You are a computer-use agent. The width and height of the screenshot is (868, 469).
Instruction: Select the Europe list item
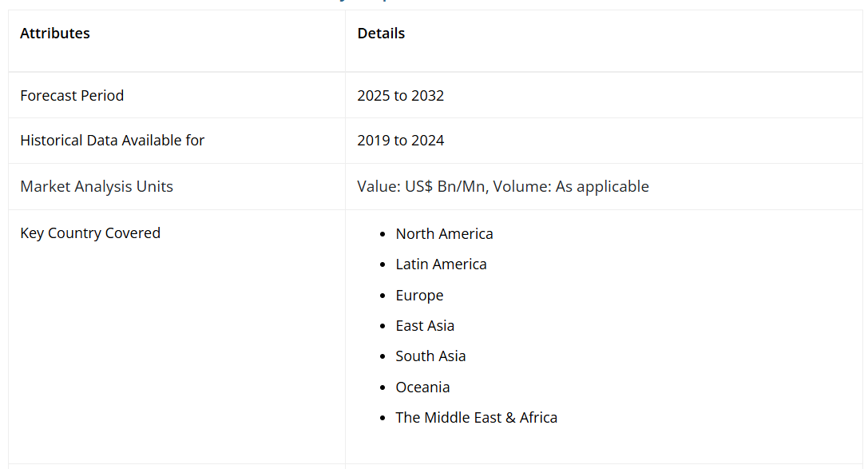[419, 296]
